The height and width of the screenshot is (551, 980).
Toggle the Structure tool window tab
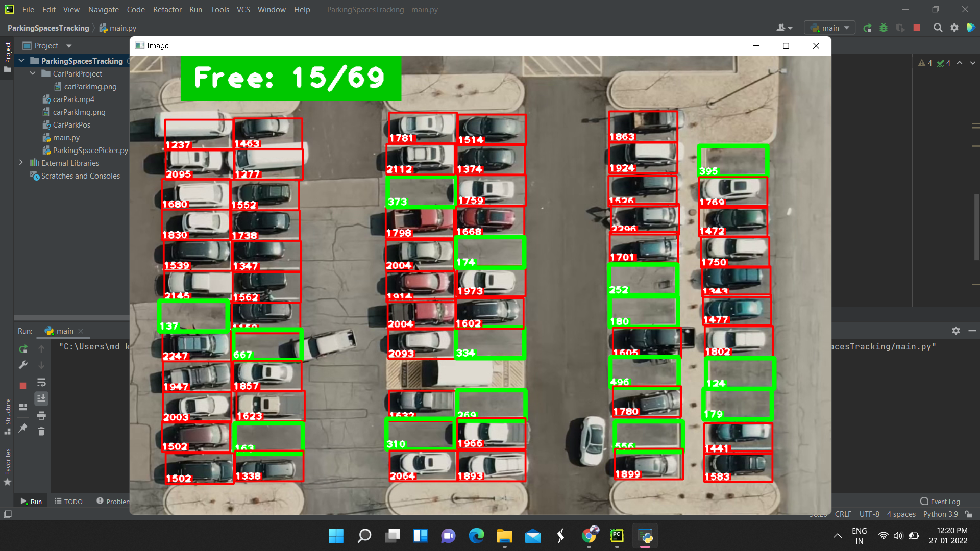(7, 416)
